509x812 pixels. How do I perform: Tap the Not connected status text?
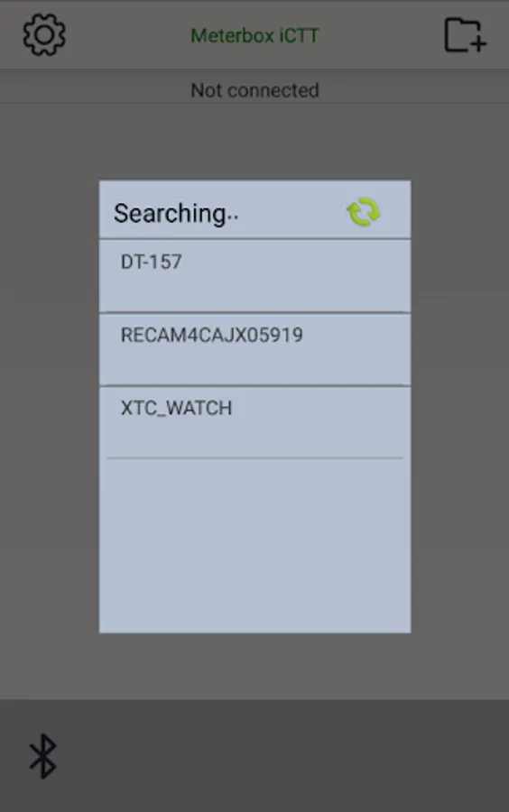coord(255,90)
